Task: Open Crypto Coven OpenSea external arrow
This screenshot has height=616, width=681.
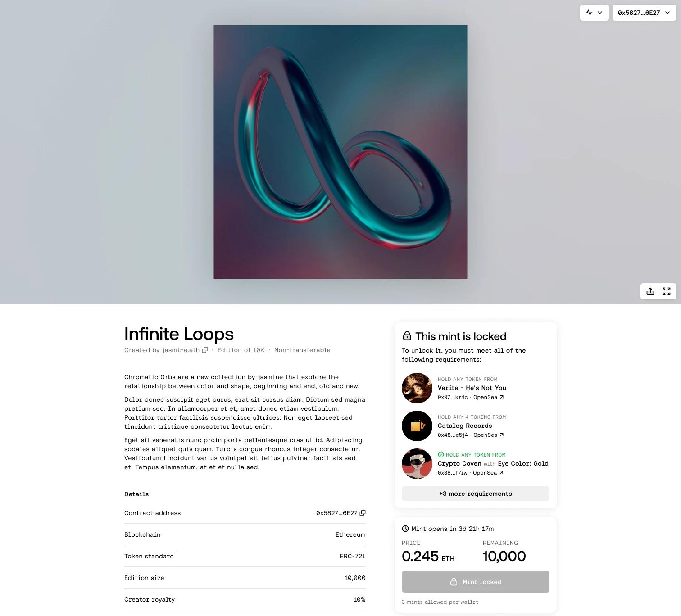Action: [x=501, y=473]
